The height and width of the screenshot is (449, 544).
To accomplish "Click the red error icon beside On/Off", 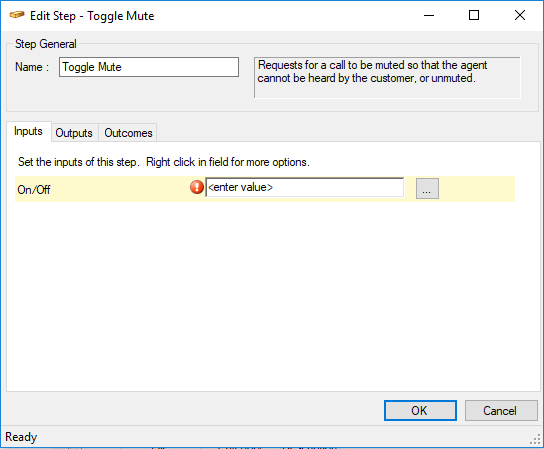I will (197, 187).
